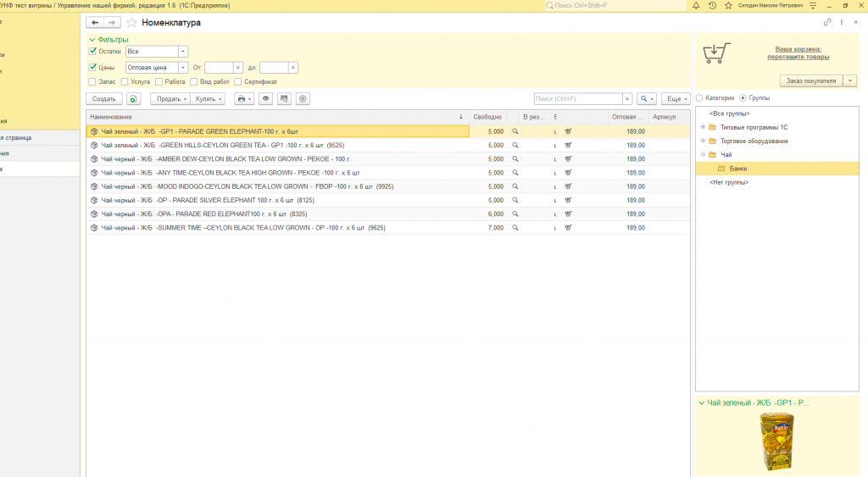This screenshot has height=477, width=868.
Task: Select the Группы radio button
Action: (743, 98)
